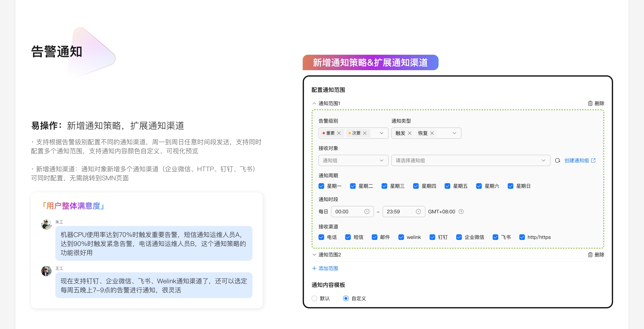Disable the http/https channel checkbox

(x=522, y=237)
